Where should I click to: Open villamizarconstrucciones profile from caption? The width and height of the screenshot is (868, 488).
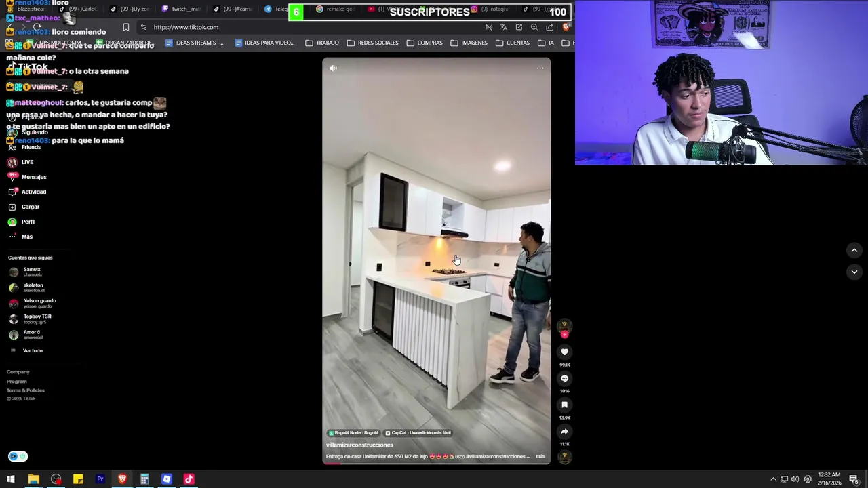click(x=359, y=445)
